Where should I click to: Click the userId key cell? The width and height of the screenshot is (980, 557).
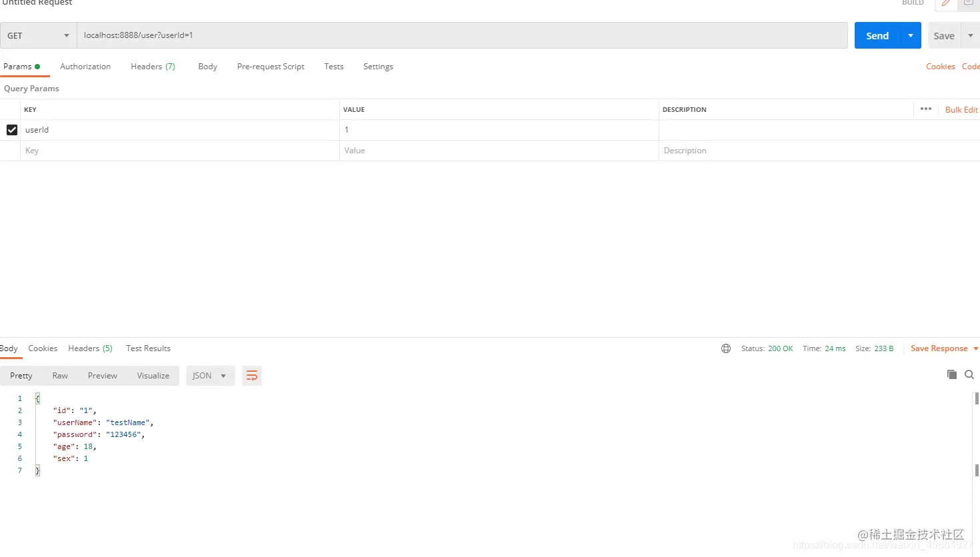[181, 130]
